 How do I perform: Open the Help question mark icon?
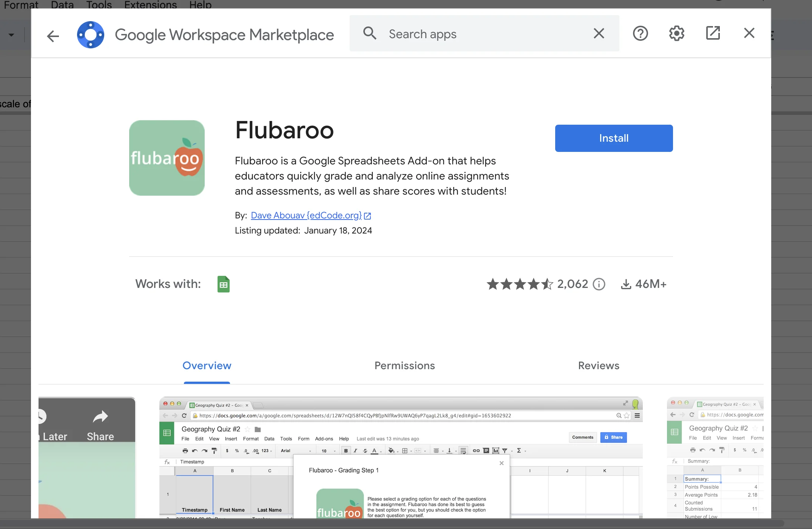click(x=640, y=34)
